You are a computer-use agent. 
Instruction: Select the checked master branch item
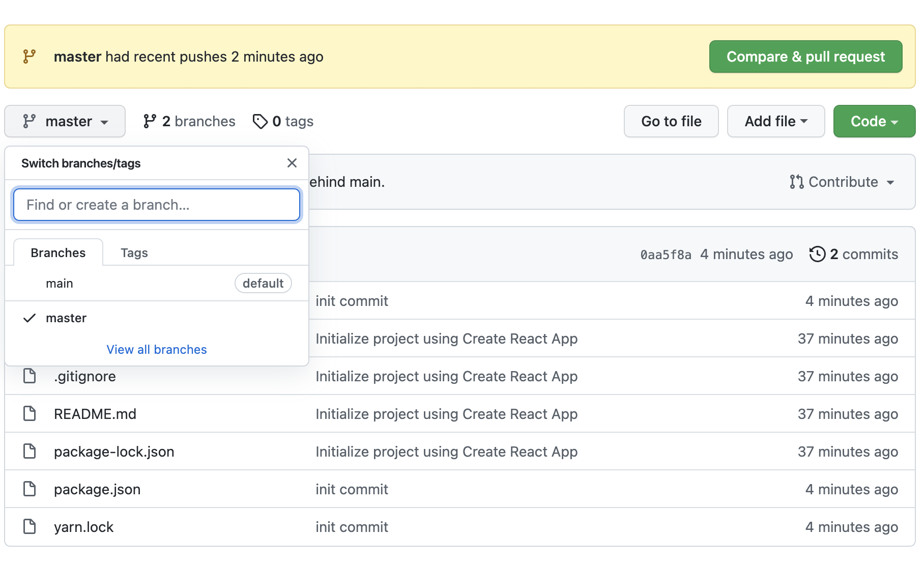[x=66, y=318]
